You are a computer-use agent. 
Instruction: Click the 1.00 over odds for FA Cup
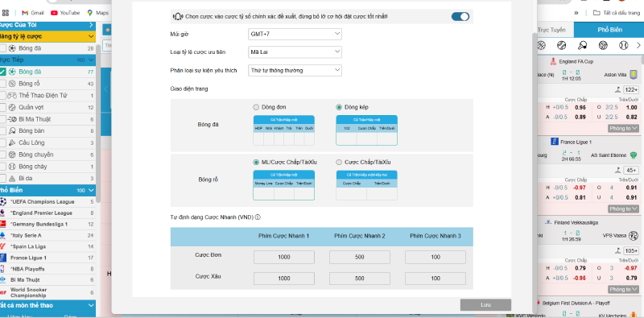pos(631,108)
